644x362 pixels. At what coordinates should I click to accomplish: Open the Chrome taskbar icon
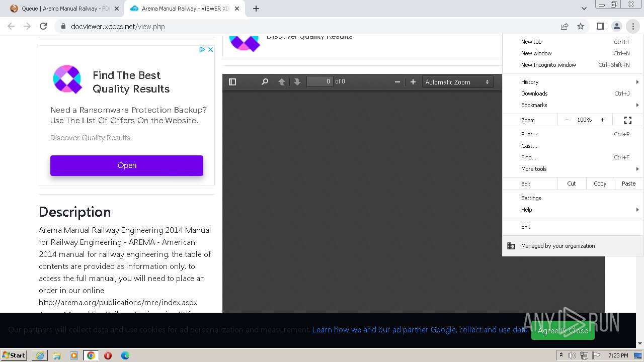point(91,355)
